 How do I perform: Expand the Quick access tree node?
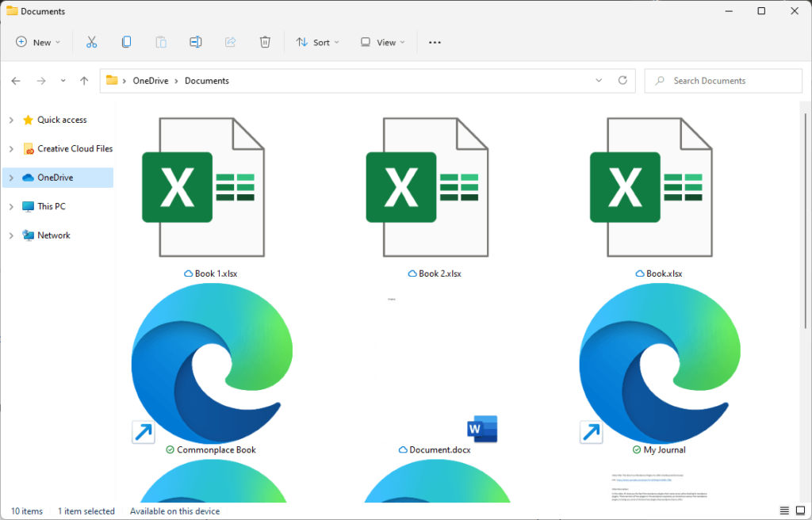(x=11, y=120)
